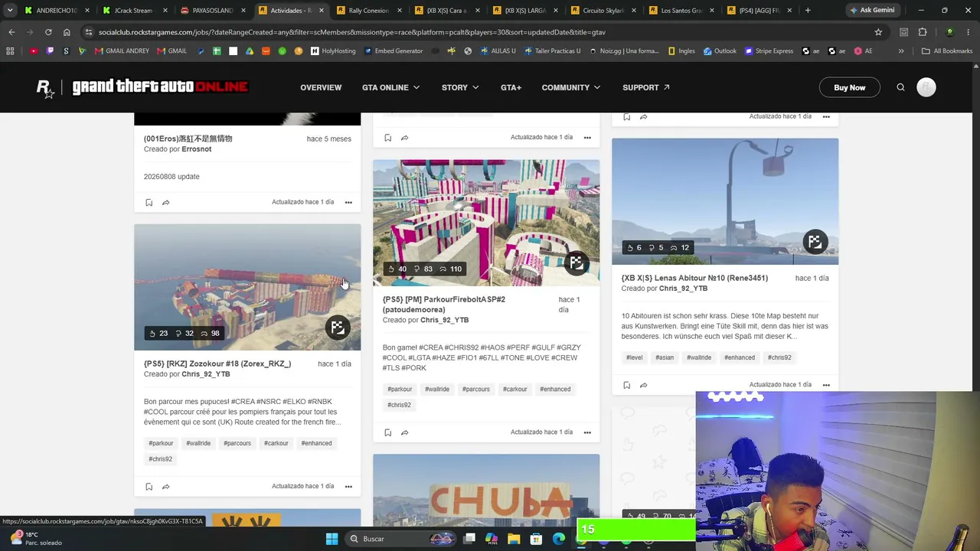Screen dimensions: 980x551
Task: Switch to the Circuito Skylark tab
Action: (x=602, y=11)
